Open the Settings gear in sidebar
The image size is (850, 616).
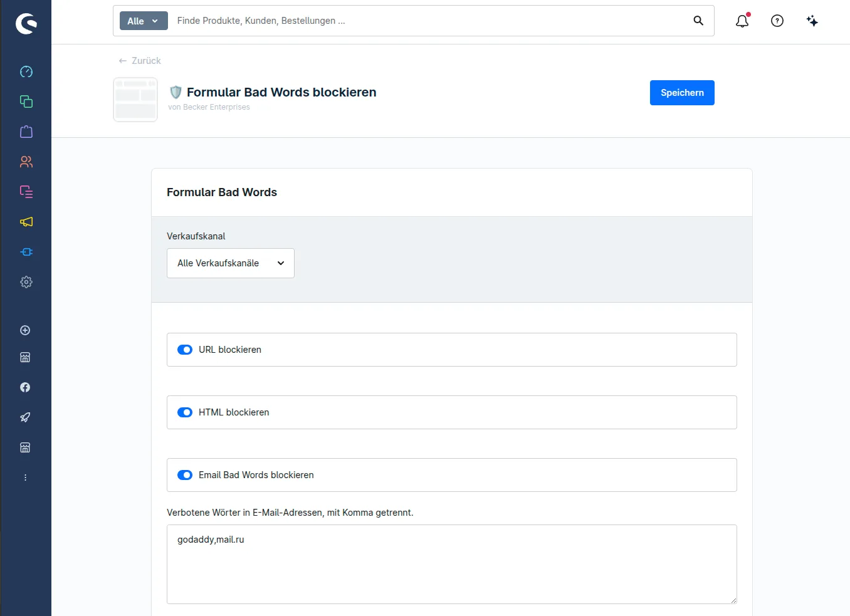coord(26,282)
